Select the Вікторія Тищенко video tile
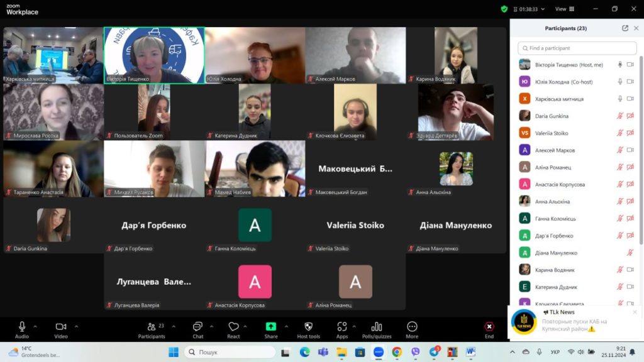644x362 pixels. coord(154,55)
